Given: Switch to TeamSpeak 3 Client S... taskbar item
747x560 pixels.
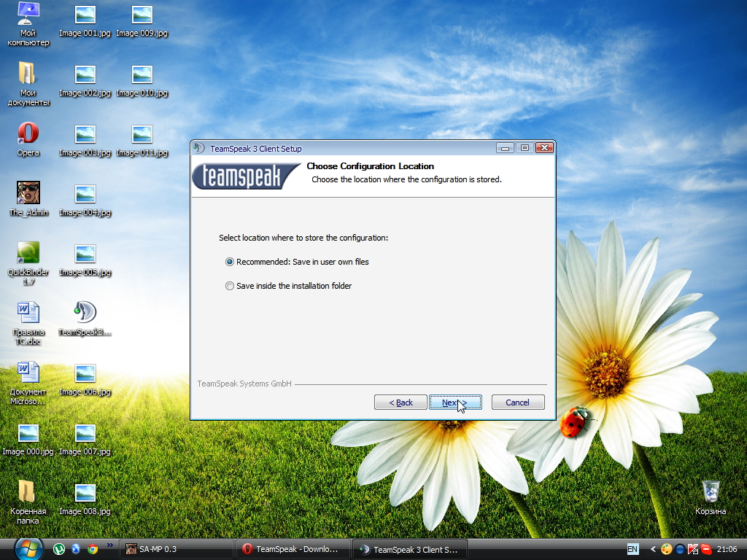Looking at the screenshot, I should (x=410, y=549).
